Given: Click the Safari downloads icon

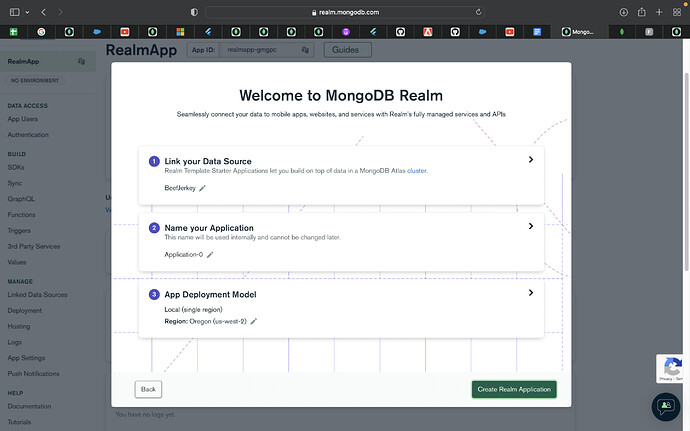Looking at the screenshot, I should (x=624, y=12).
